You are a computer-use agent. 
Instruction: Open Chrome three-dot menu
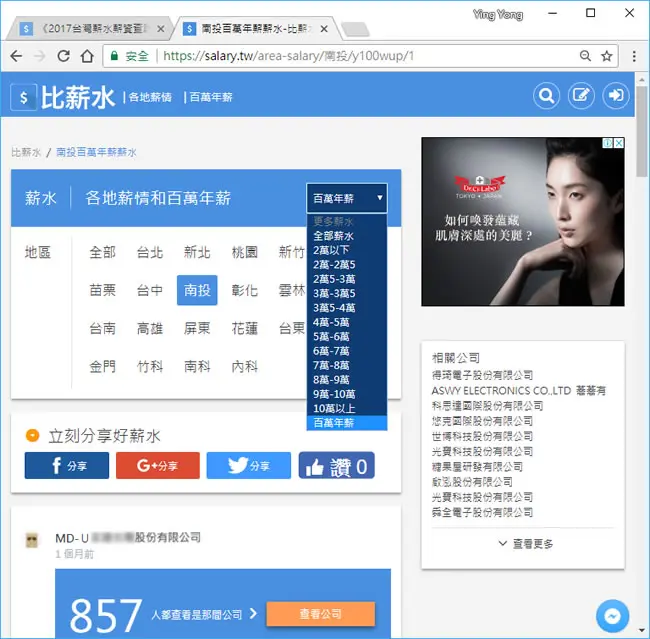click(x=634, y=56)
